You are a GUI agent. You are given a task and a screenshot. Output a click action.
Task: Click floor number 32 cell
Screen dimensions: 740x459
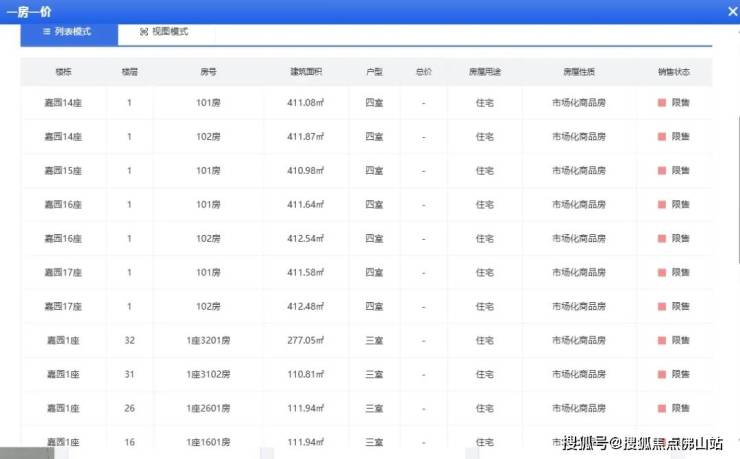129,340
